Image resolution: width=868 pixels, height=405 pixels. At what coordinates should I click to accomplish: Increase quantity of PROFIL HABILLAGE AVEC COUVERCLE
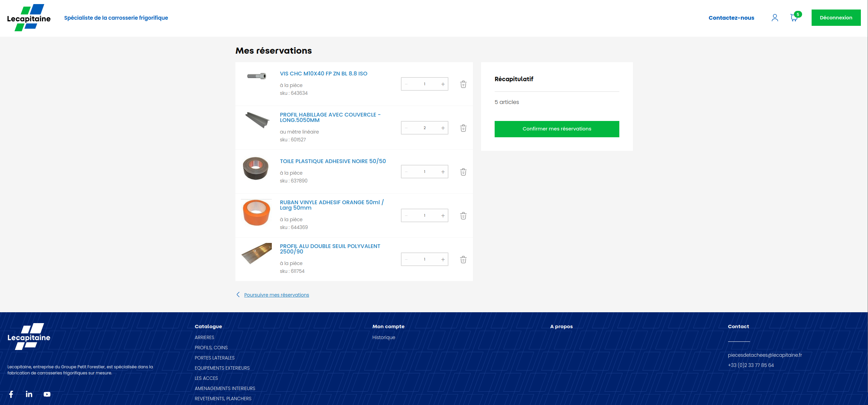point(443,128)
